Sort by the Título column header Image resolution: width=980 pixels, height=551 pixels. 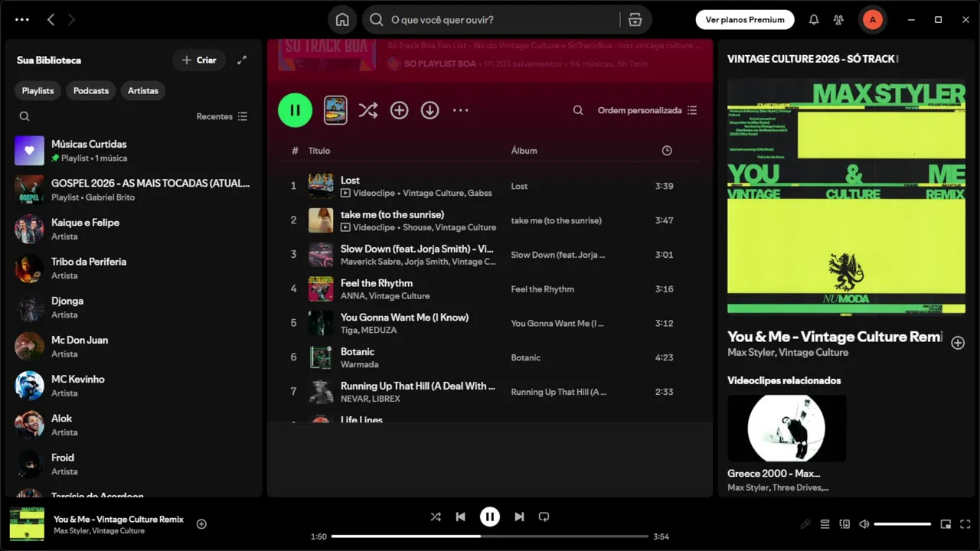(319, 151)
